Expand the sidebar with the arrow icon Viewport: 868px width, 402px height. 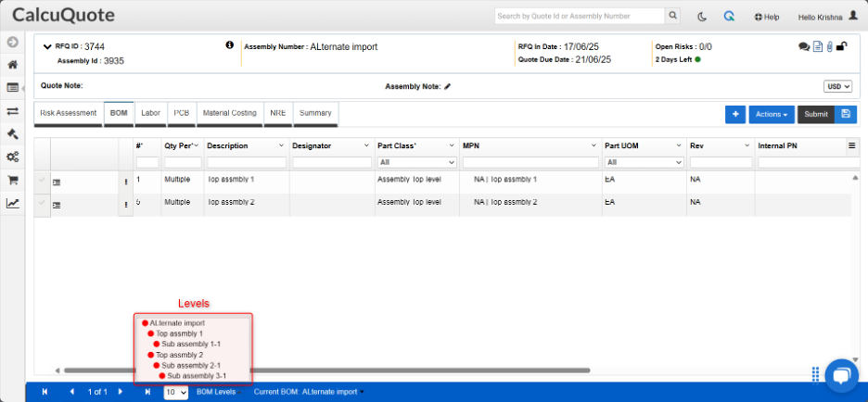tap(12, 42)
